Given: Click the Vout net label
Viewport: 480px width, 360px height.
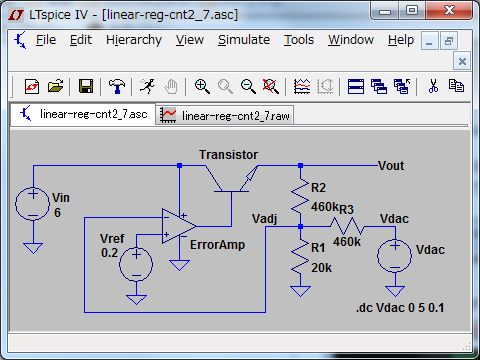Looking at the screenshot, I should [391, 166].
